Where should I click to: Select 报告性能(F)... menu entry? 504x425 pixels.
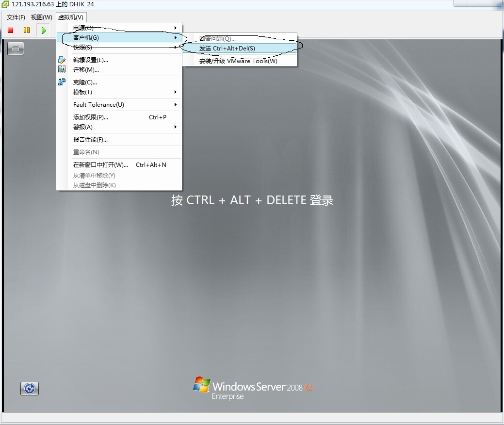119,140
